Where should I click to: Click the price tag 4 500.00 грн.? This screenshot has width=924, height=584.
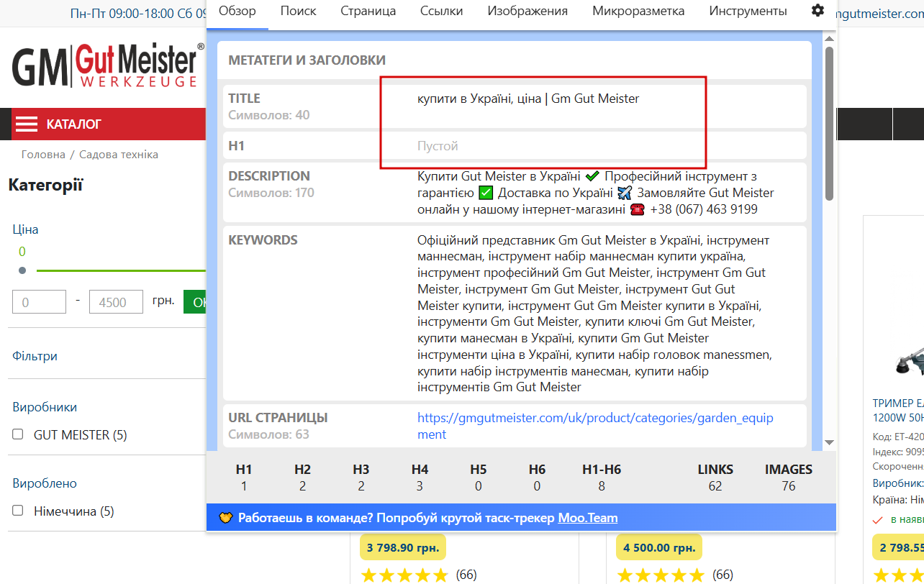659,547
